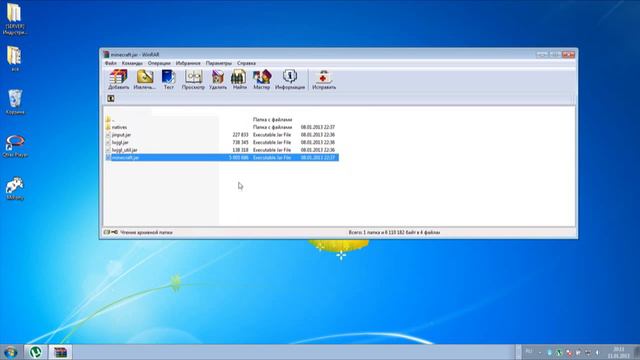
Task: Show hidden tray icons arrow
Action: [x=540, y=352]
